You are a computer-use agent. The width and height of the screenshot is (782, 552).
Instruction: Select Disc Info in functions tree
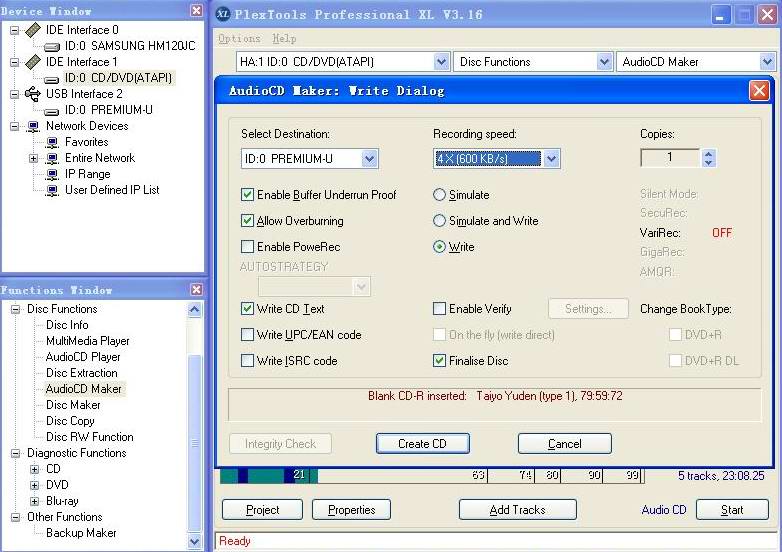click(x=67, y=325)
